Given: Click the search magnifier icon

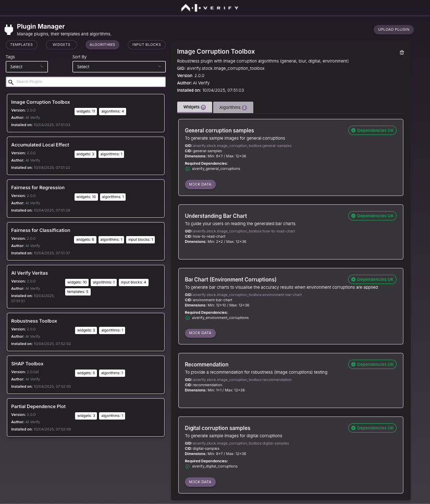Looking at the screenshot, I should coord(10,82).
